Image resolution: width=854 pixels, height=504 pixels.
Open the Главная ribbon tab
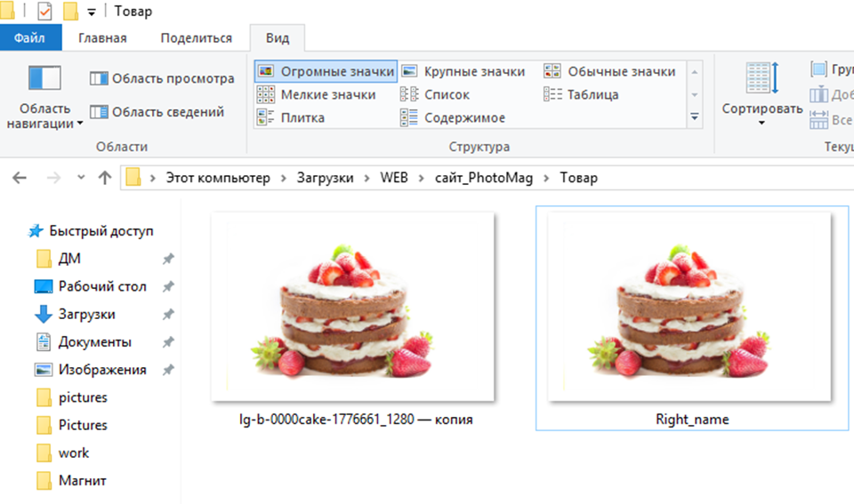pyautogui.click(x=102, y=37)
